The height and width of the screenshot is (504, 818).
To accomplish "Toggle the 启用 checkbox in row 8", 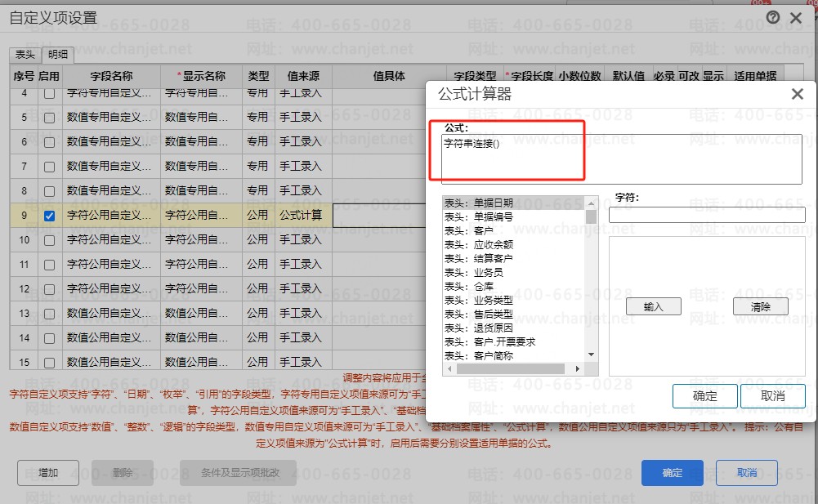I will click(50, 191).
